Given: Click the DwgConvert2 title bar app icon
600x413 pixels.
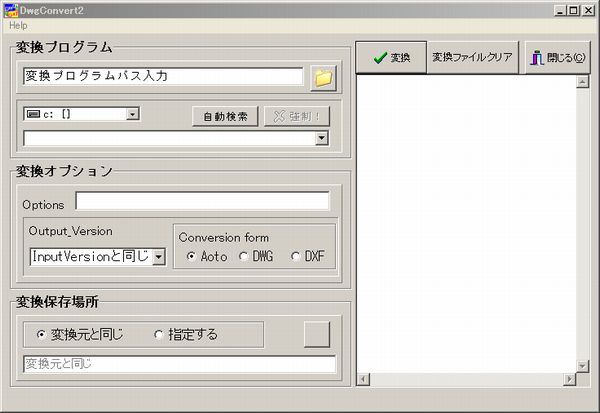Looking at the screenshot, I should pyautogui.click(x=10, y=10).
